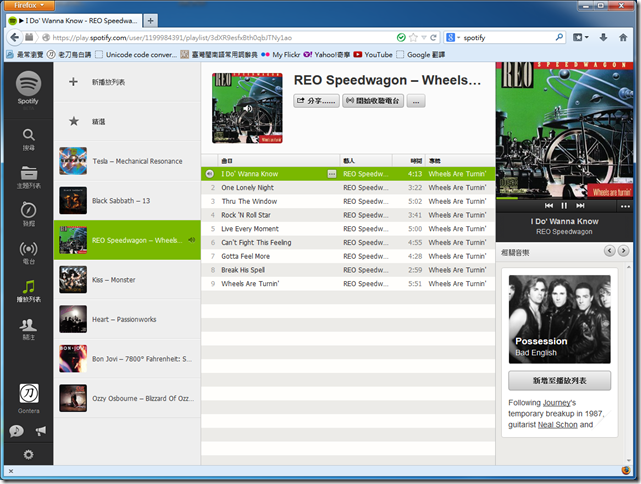Click the search magnifier in Firefox search box
641x484 pixels.
[559, 38]
